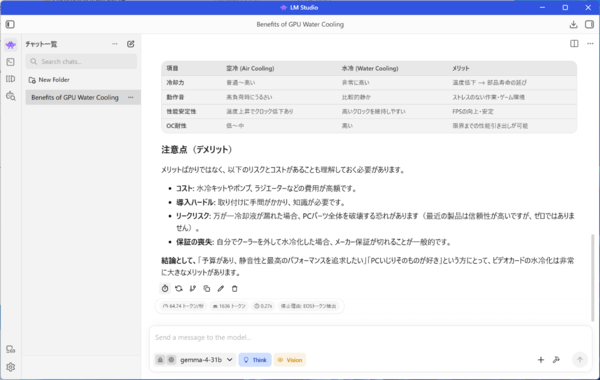The width and height of the screenshot is (600, 380).
Task: Show generation stats with the stopwatch icon
Action: pyautogui.click(x=165, y=289)
